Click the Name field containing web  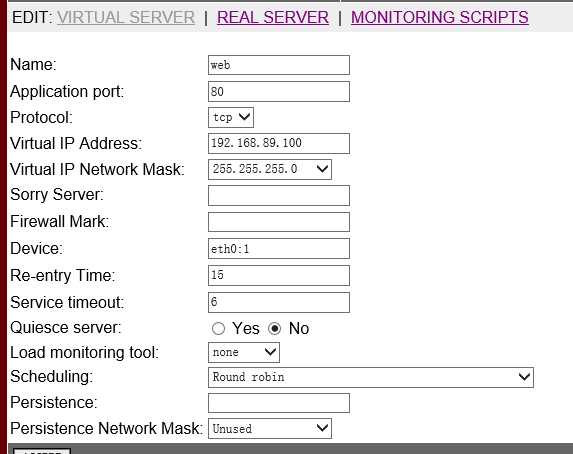tap(279, 65)
